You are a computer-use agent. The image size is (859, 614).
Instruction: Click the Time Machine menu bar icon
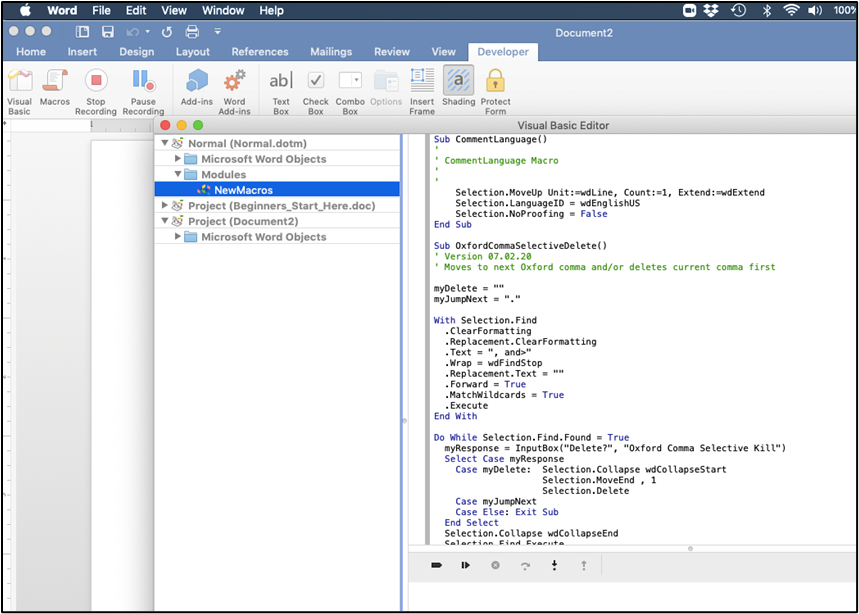pyautogui.click(x=738, y=10)
